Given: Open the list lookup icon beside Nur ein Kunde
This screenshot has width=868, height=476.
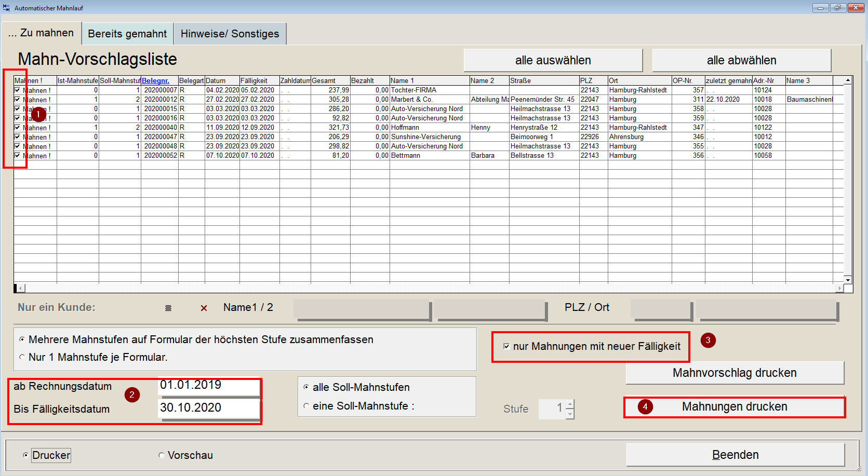Looking at the screenshot, I should pyautogui.click(x=168, y=308).
